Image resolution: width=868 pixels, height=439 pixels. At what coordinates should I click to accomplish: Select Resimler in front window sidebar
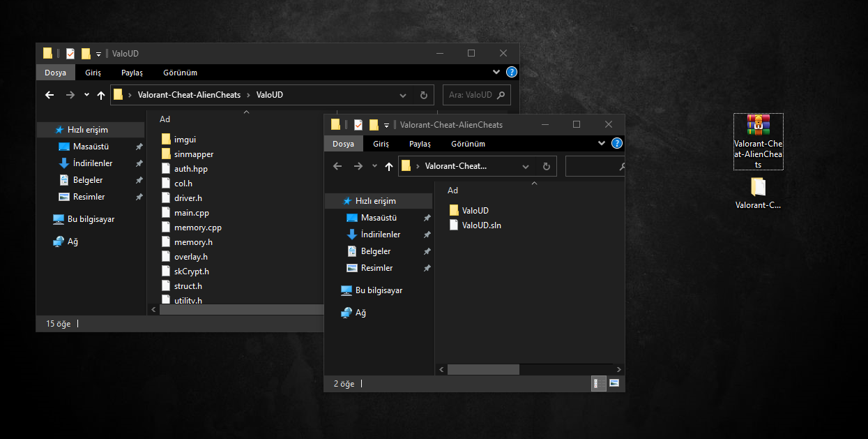tap(379, 268)
